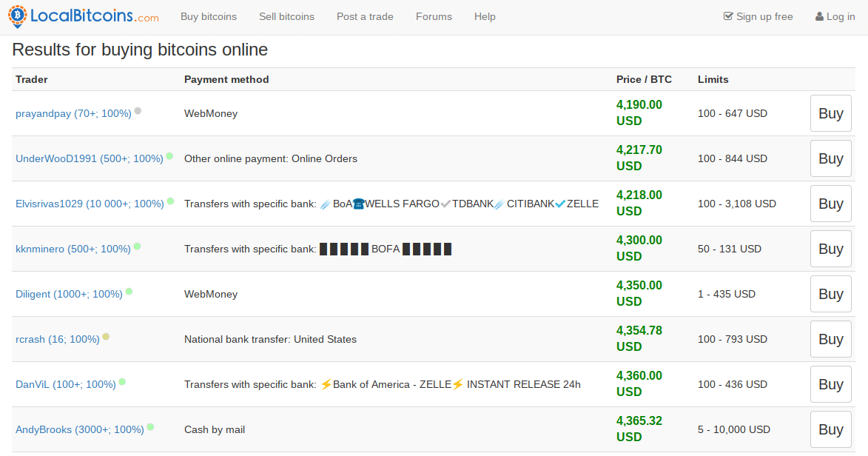Click the 100 - 436 USD limits
This screenshot has height=456, width=868.
(733, 384)
